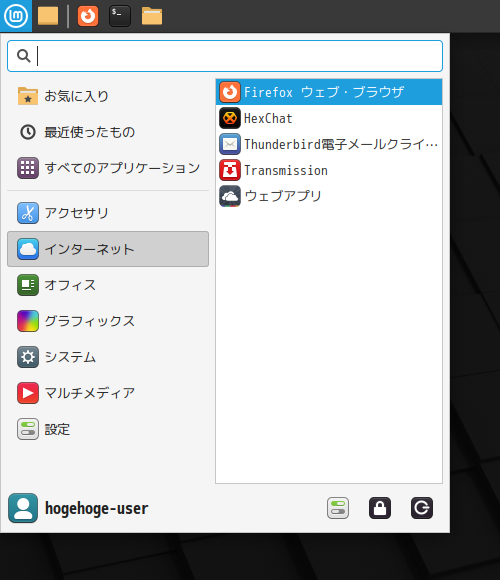
Task: Click the green オフィス icon
Action: [28, 285]
